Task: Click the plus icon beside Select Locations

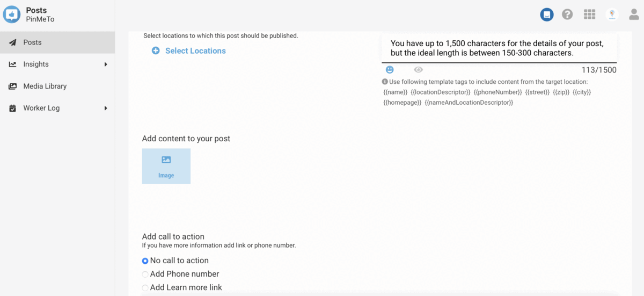Action: pos(156,51)
